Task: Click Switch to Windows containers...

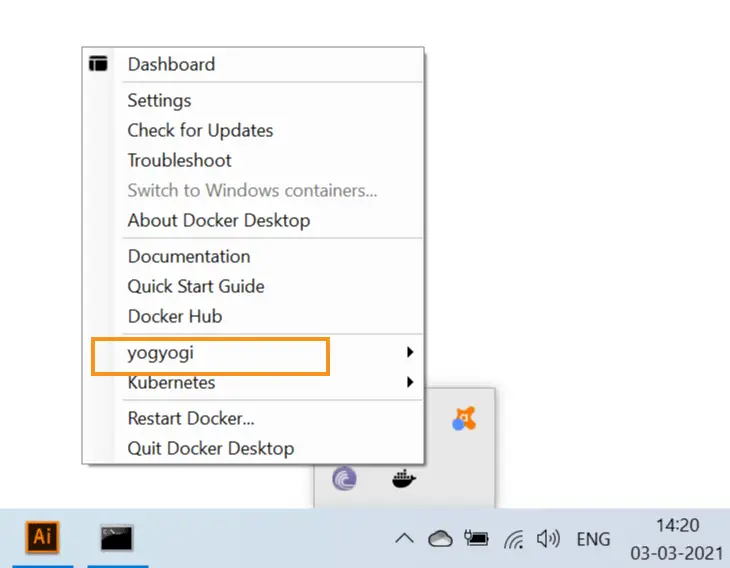Action: point(253,190)
